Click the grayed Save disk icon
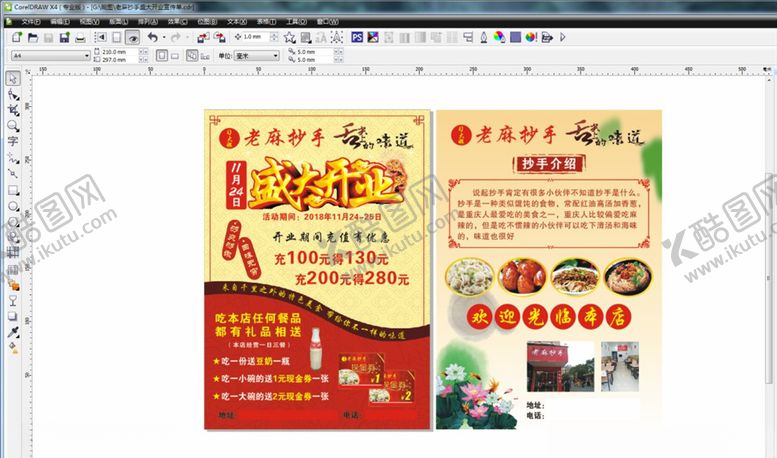777x458 pixels. pyautogui.click(x=49, y=38)
